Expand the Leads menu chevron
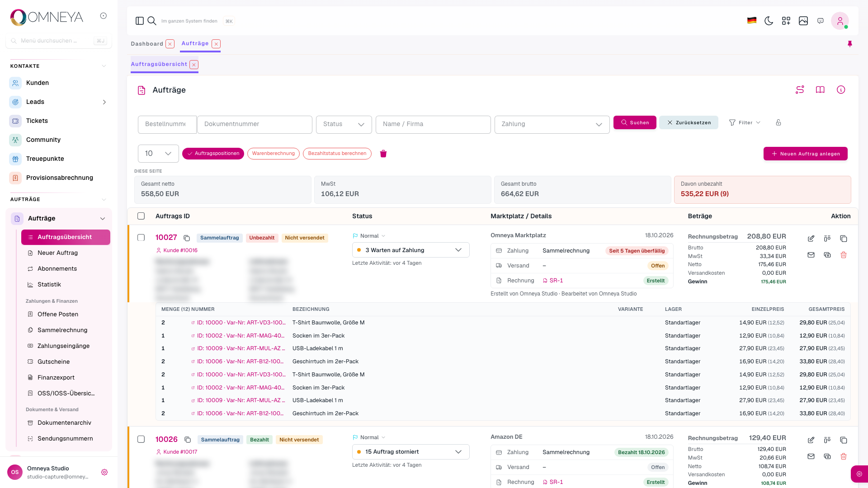Image resolution: width=868 pixels, height=488 pixels. pos(104,102)
